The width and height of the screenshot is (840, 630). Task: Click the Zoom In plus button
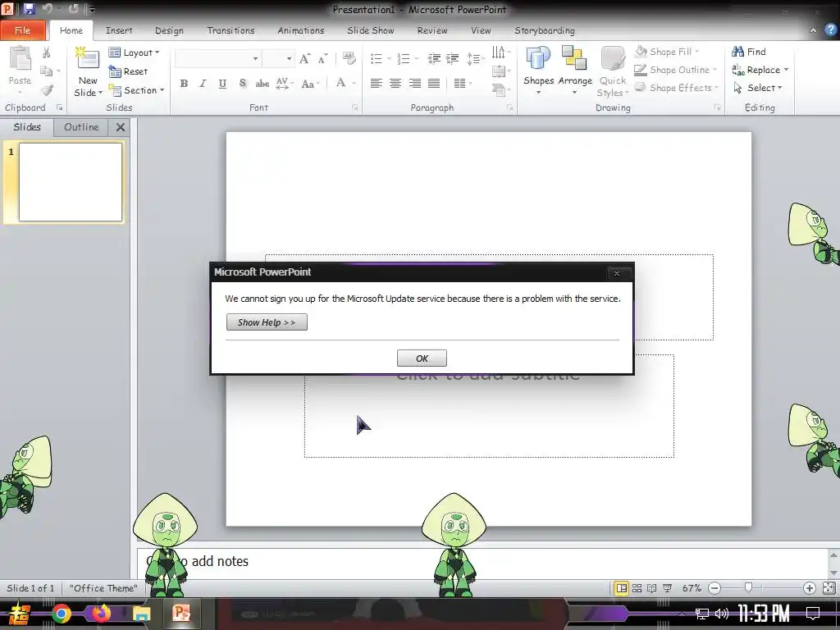click(809, 588)
